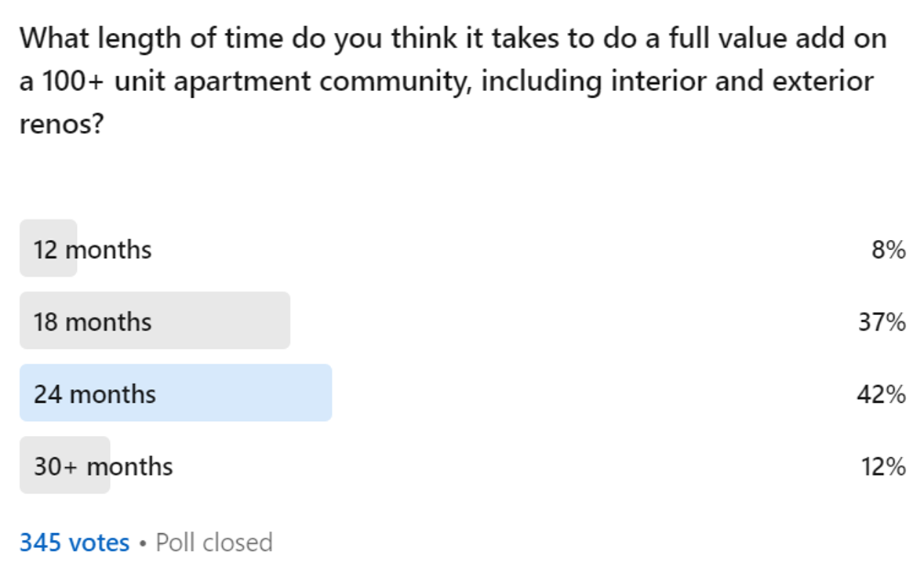
Task: Select the "30+ months" poll option label
Action: pyautogui.click(x=103, y=466)
